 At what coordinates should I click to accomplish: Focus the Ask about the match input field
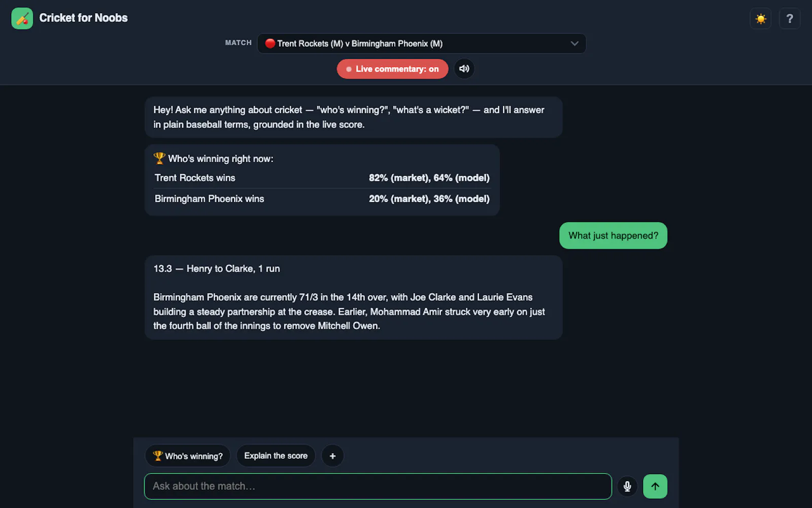tap(378, 486)
